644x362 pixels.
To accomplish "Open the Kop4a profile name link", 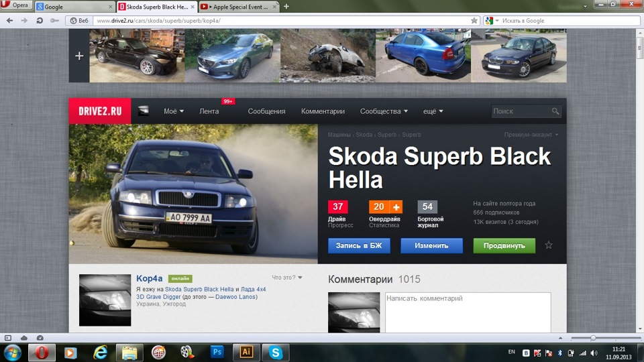I will [149, 278].
